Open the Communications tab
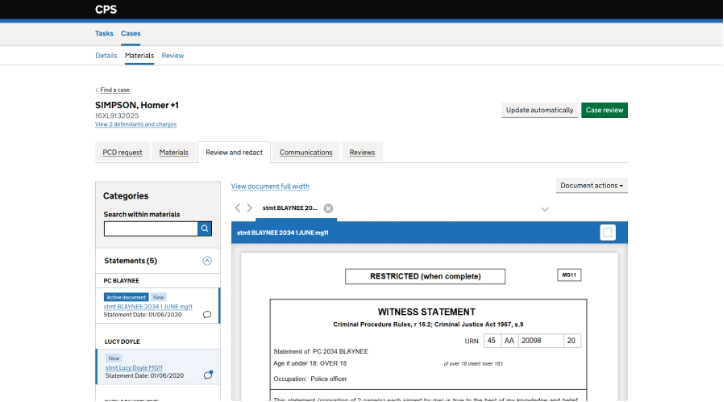724x402 pixels. 306,152
